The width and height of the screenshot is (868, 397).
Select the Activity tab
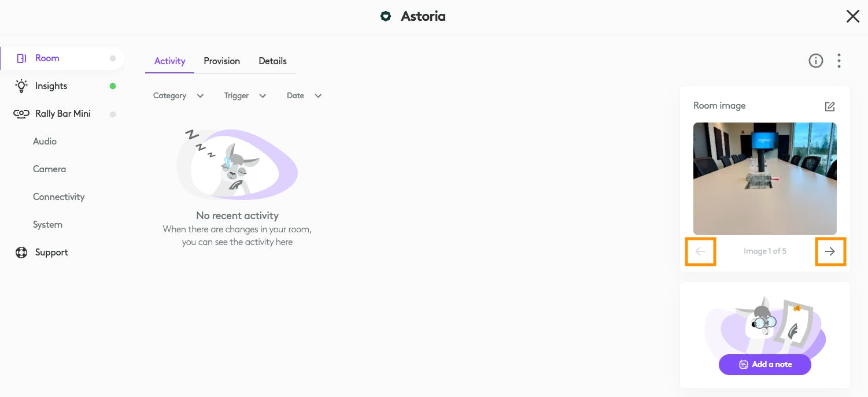169,61
